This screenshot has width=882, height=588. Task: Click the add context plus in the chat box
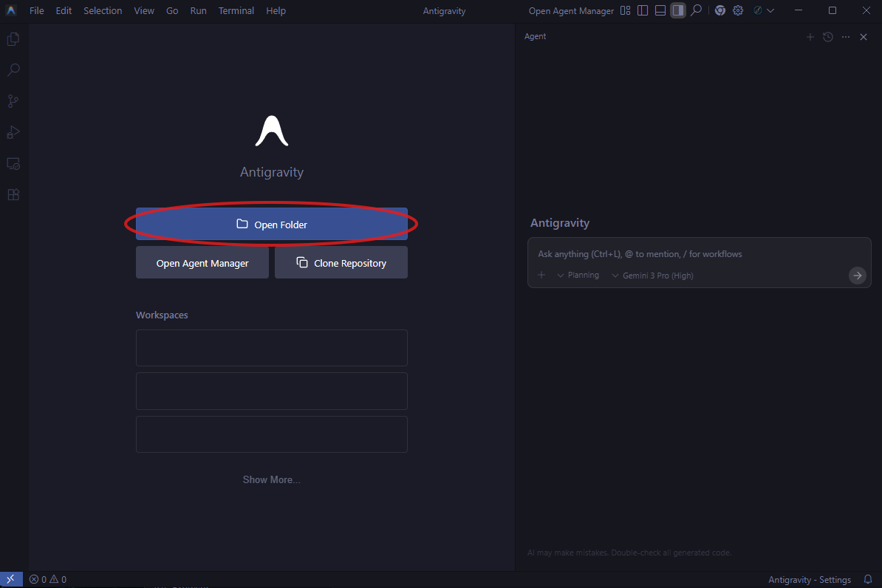coord(541,275)
